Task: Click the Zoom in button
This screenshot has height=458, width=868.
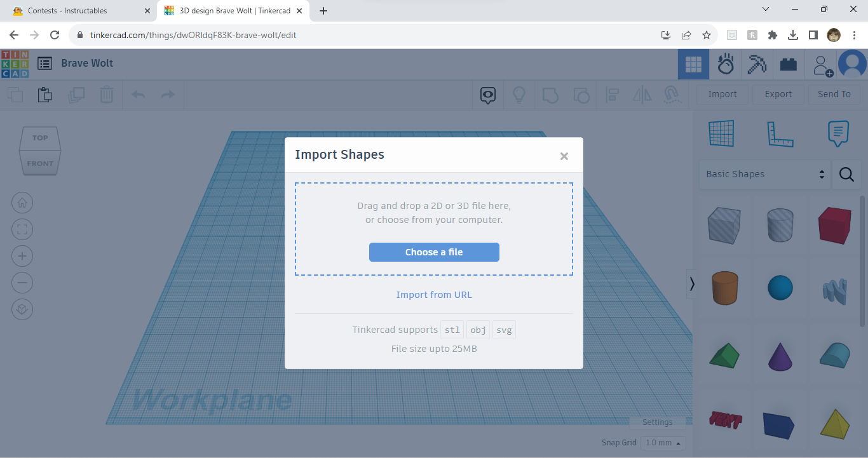Action: click(x=22, y=256)
